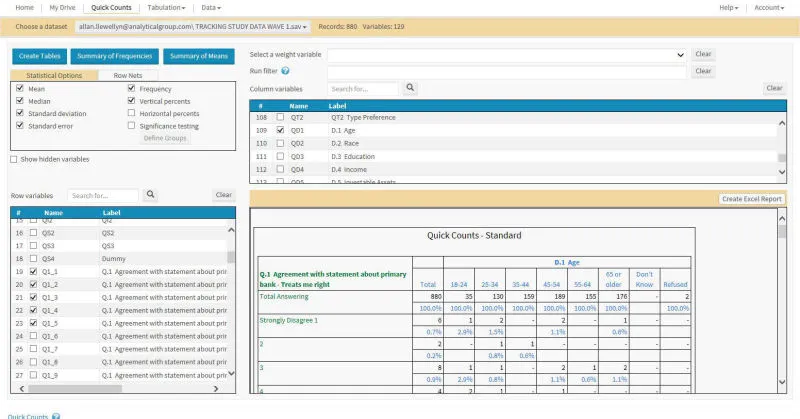
Task: Click the column variables search magnifier icon
Action: coord(410,88)
